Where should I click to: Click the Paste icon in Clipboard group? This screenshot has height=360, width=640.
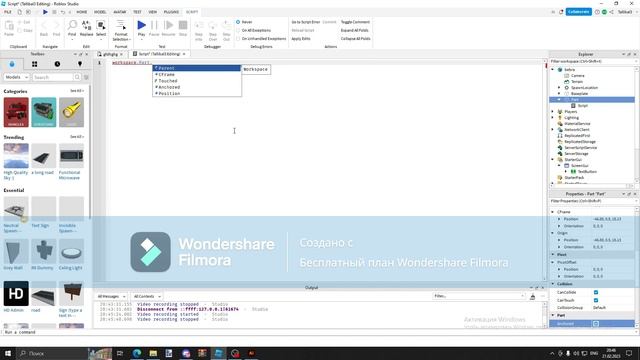[9, 25]
